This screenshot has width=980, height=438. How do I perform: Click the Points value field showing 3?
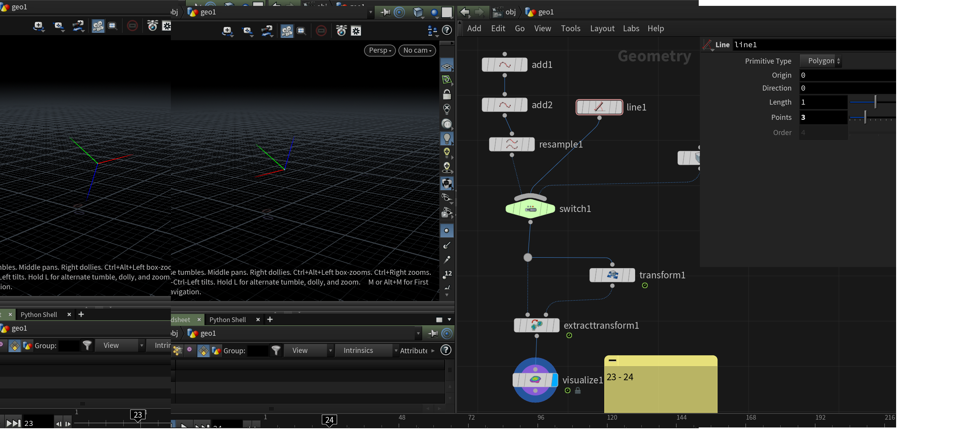click(823, 118)
